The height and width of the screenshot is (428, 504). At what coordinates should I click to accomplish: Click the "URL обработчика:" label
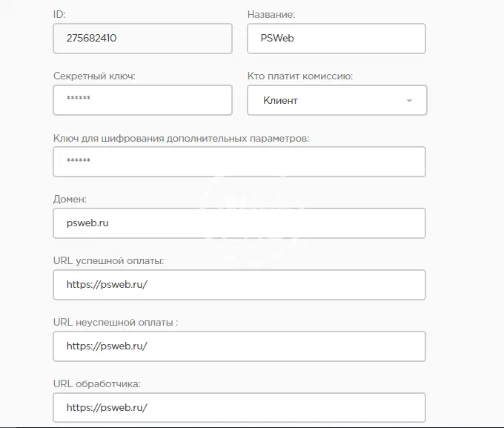click(x=96, y=384)
